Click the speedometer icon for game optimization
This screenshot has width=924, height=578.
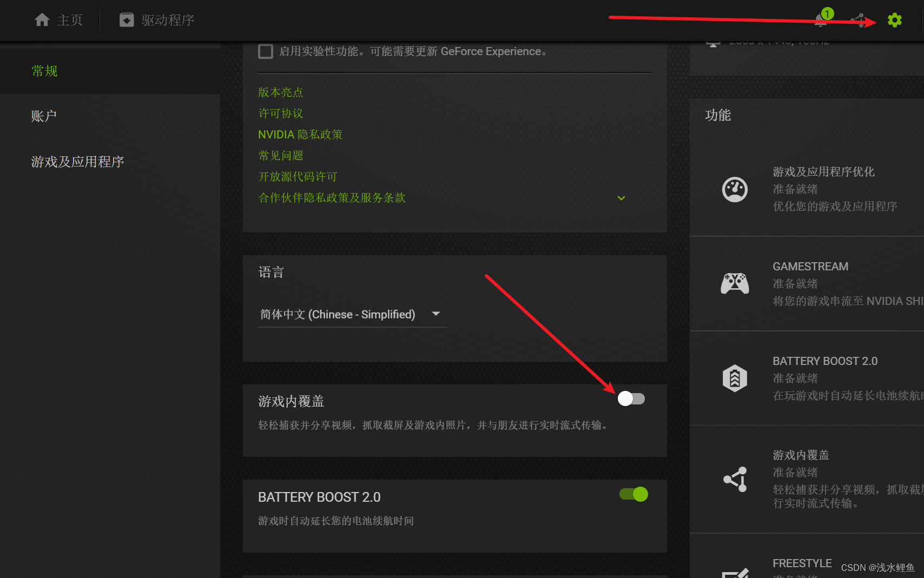[735, 189]
